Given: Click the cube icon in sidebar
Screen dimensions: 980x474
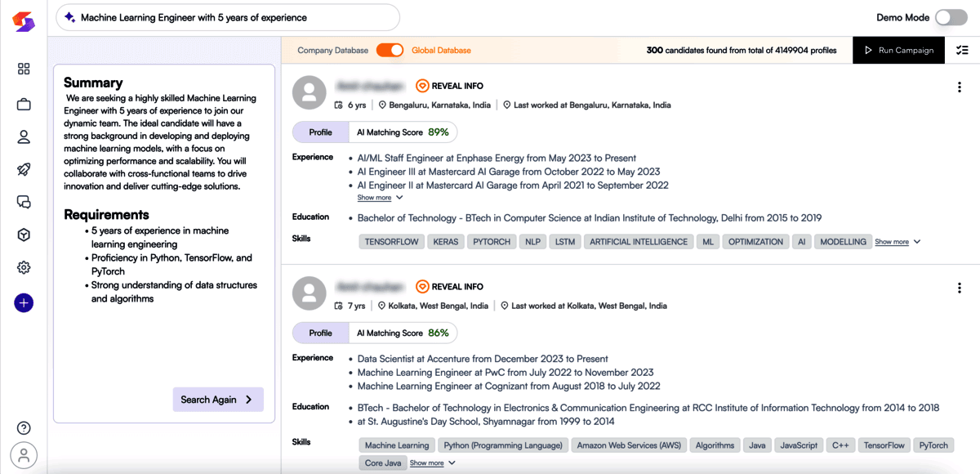Looking at the screenshot, I should pyautogui.click(x=24, y=235).
